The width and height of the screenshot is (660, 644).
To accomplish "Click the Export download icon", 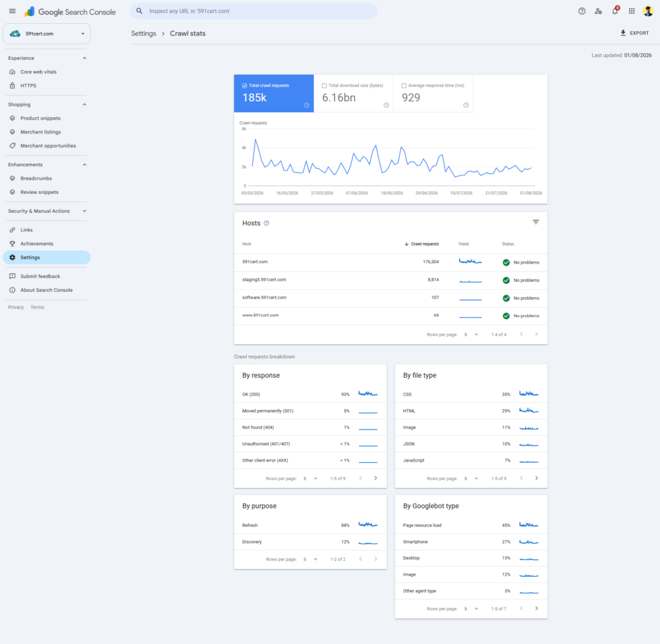I will click(623, 33).
